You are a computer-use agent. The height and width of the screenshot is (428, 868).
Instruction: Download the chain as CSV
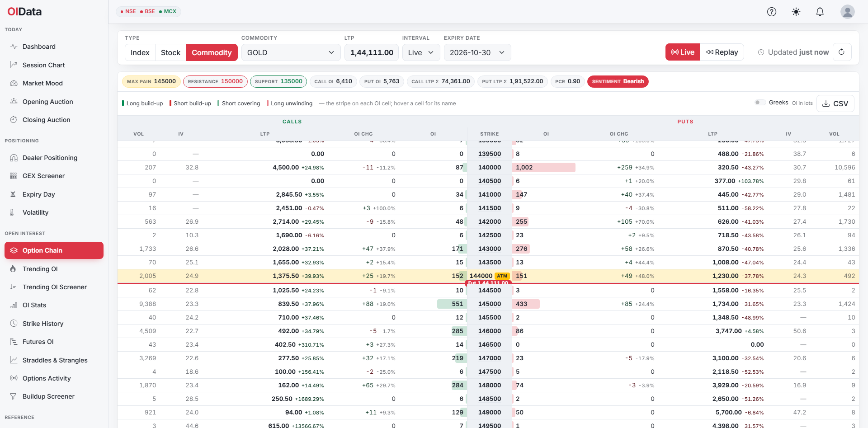tap(835, 103)
